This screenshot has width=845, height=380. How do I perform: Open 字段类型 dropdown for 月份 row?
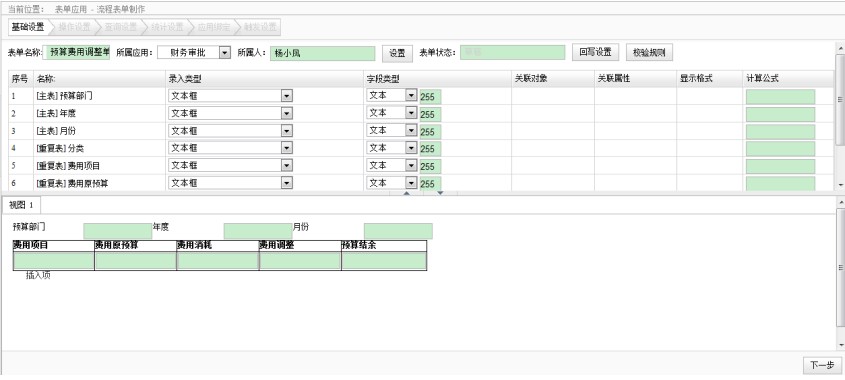[392, 130]
